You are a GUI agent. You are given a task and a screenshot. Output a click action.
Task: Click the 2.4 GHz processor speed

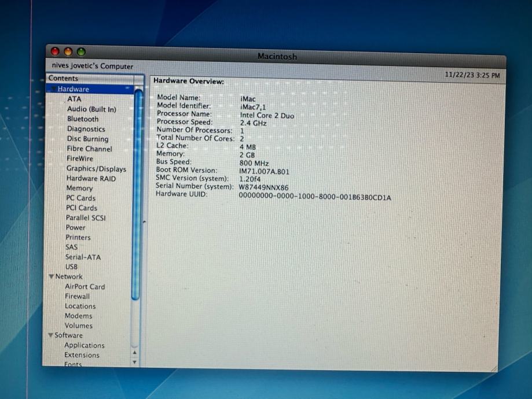coord(253,123)
